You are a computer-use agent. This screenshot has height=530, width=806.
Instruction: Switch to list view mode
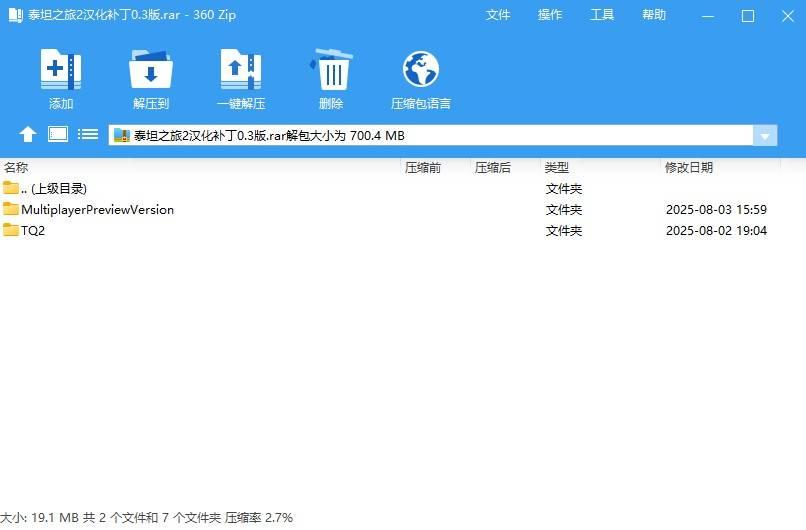(x=88, y=135)
